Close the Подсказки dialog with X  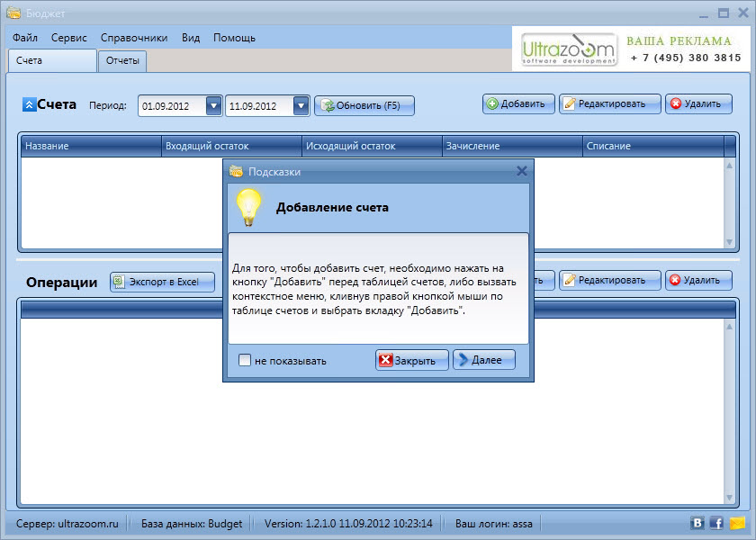click(521, 171)
